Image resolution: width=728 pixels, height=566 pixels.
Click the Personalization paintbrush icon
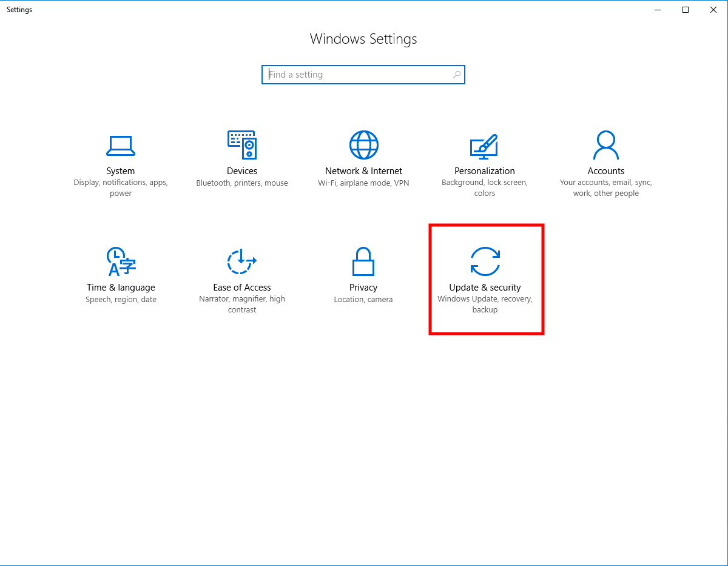coord(484,146)
